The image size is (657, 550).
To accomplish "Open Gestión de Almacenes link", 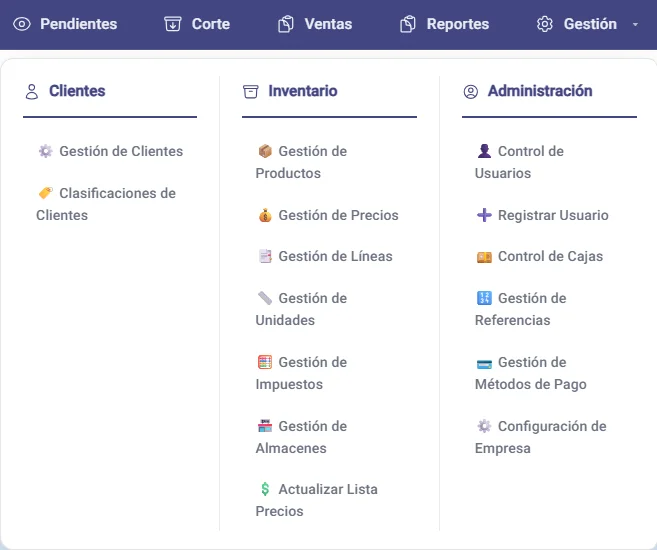I will (x=301, y=437).
